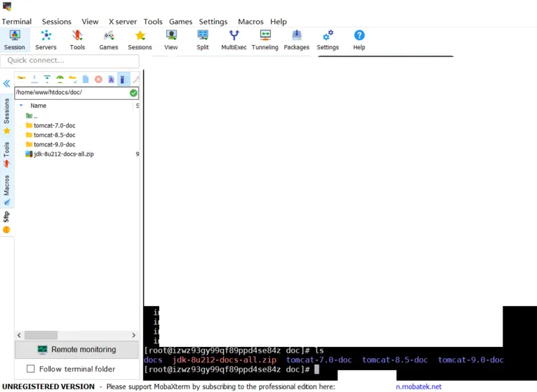Open the Servers tool
Screen dimensions: 537x392
pyautogui.click(x=46, y=39)
